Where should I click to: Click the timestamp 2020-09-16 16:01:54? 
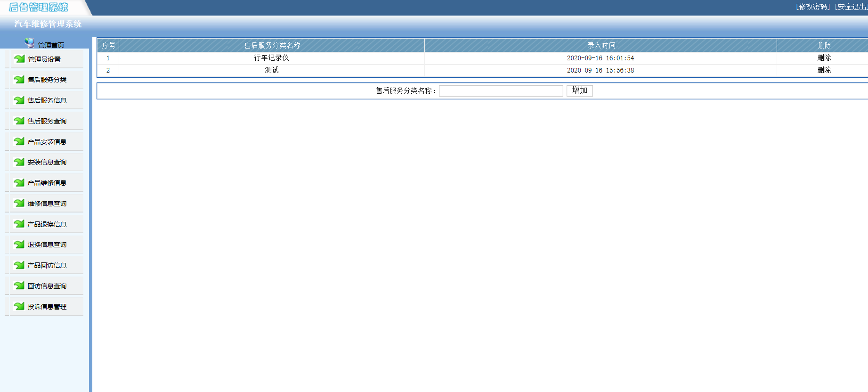click(x=600, y=58)
